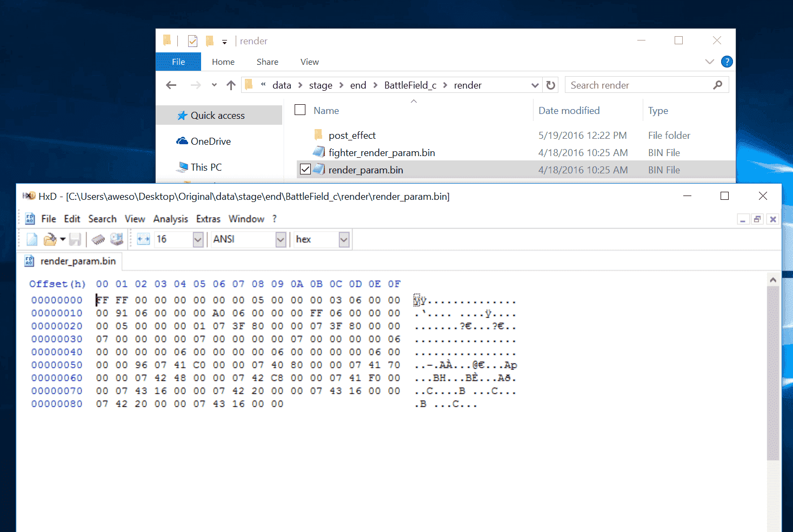Open the HxD help '?' menu
The height and width of the screenshot is (532, 793).
pyautogui.click(x=275, y=219)
